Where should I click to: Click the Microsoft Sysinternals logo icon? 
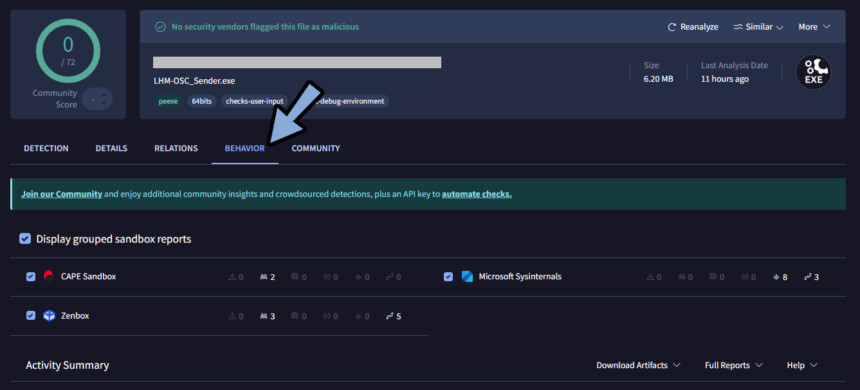coord(467,276)
